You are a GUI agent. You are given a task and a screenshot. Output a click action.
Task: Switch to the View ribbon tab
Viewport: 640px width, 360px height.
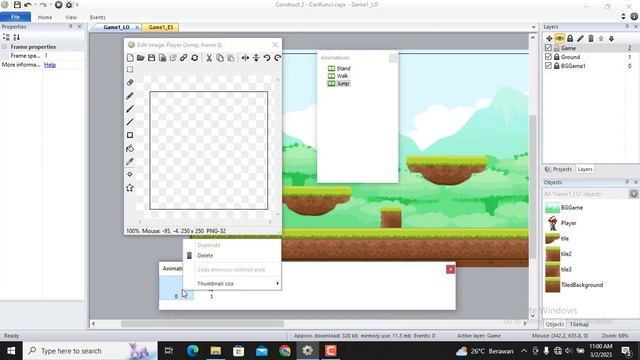coord(71,18)
